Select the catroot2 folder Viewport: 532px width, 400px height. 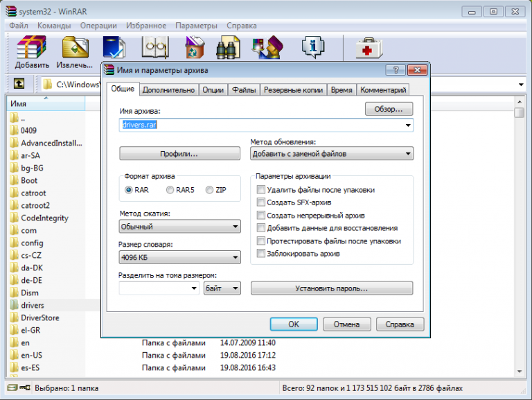(x=35, y=205)
